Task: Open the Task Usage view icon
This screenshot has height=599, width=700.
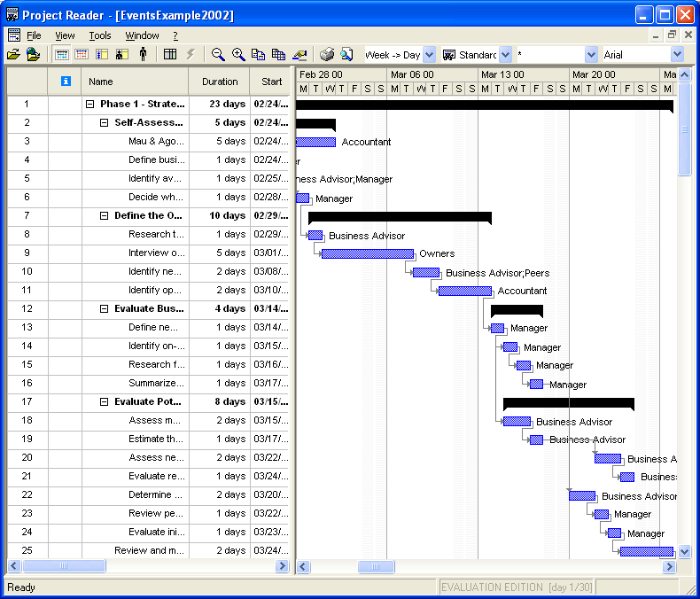Action: (x=102, y=54)
